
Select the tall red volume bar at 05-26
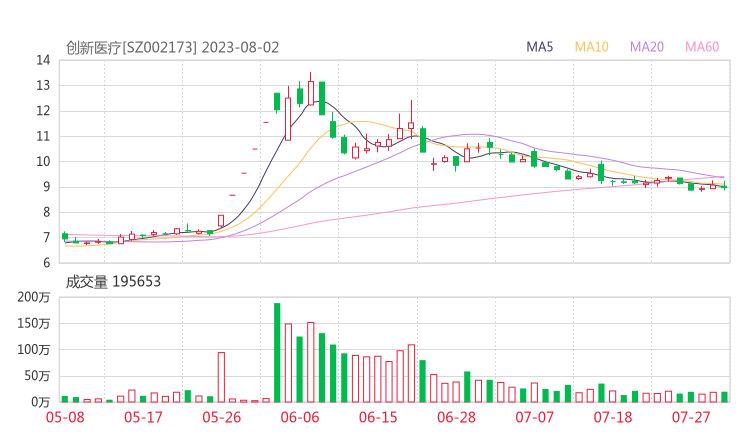(x=221, y=377)
